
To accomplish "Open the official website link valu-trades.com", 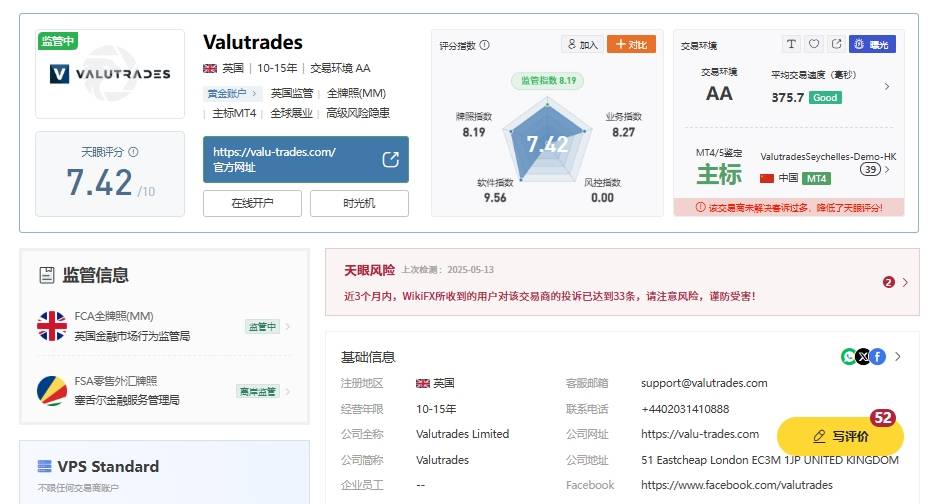I will click(275, 152).
